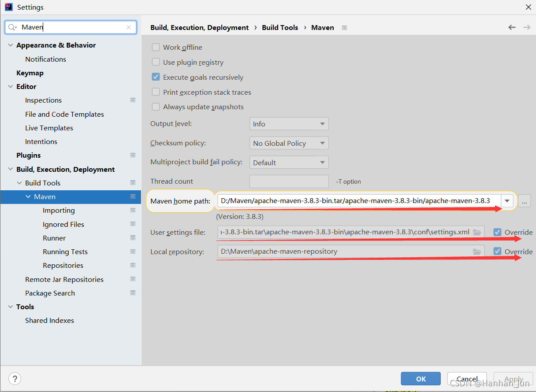Viewport: 536px width, 392px height.
Task: Go back with the left arrow icon
Action: click(512, 27)
